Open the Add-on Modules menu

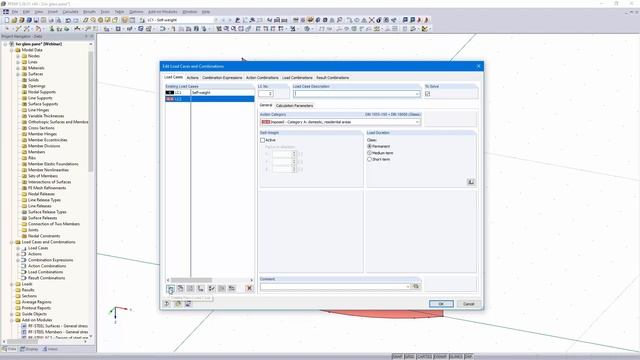pyautogui.click(x=162, y=12)
